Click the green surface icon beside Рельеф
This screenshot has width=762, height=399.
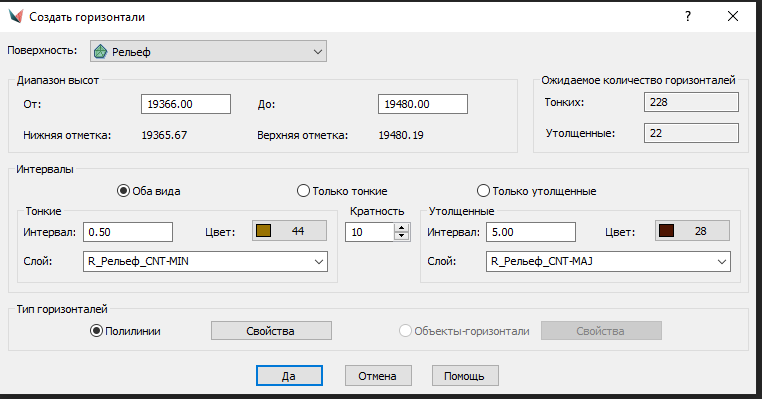click(101, 52)
